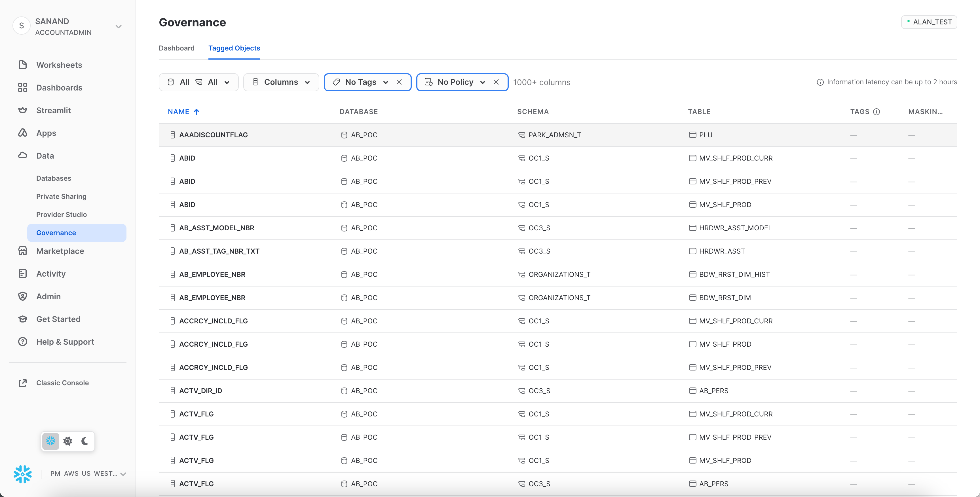This screenshot has height=497, width=980.
Task: Open Help & Support
Action: (65, 342)
